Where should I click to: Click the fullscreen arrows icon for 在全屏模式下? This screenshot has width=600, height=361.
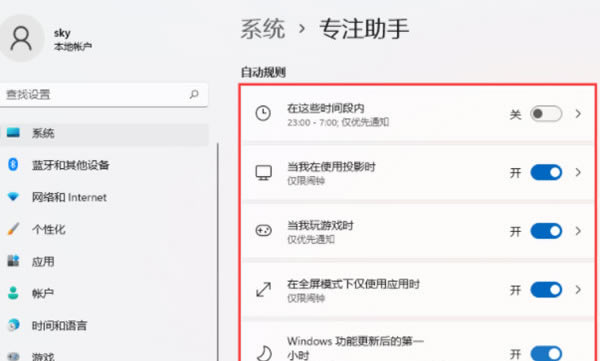coord(264,289)
